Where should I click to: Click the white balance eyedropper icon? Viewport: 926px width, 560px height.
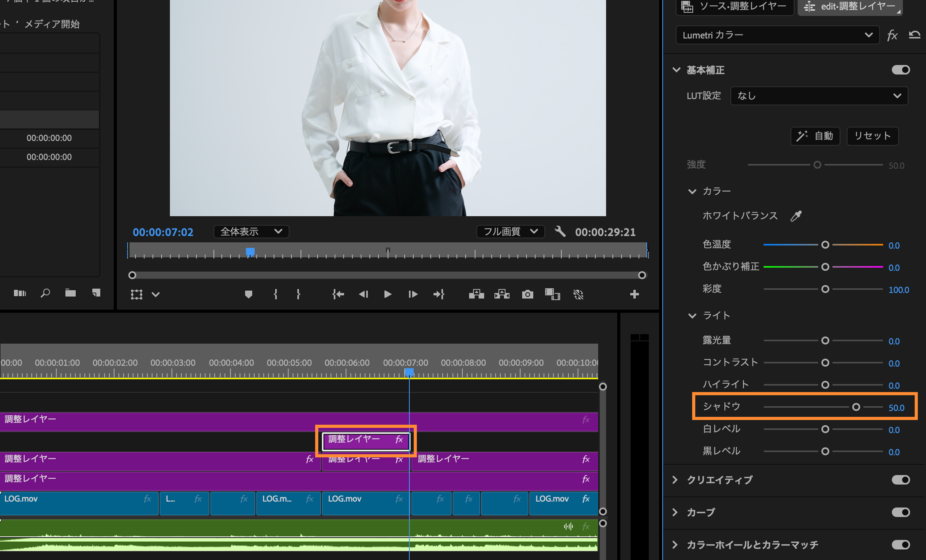click(x=796, y=216)
